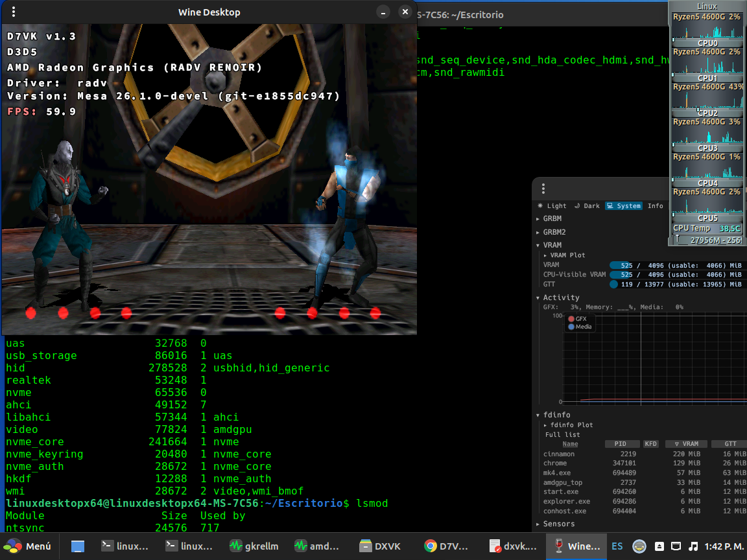The width and height of the screenshot is (747, 560).
Task: Select the Dark theme in amdgpu_top
Action: click(x=587, y=205)
